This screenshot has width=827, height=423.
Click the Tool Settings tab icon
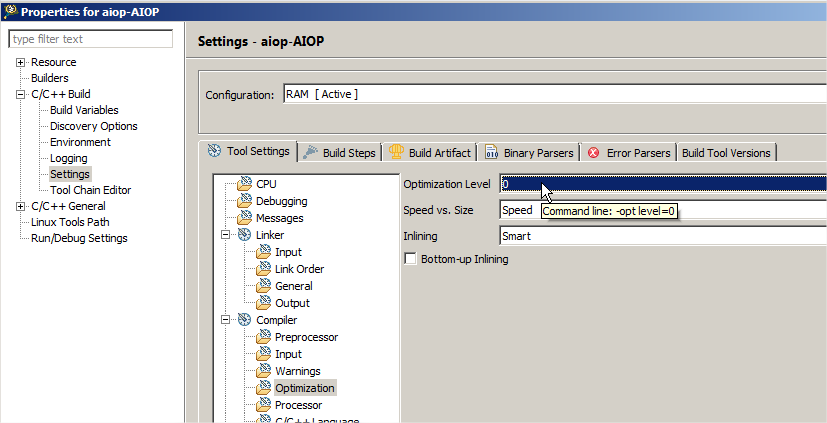click(x=214, y=151)
